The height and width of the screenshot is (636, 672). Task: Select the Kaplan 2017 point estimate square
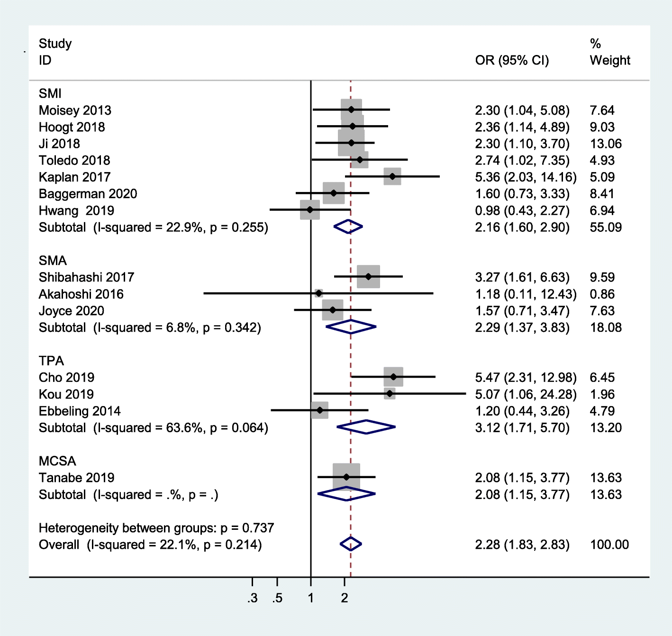(392, 176)
